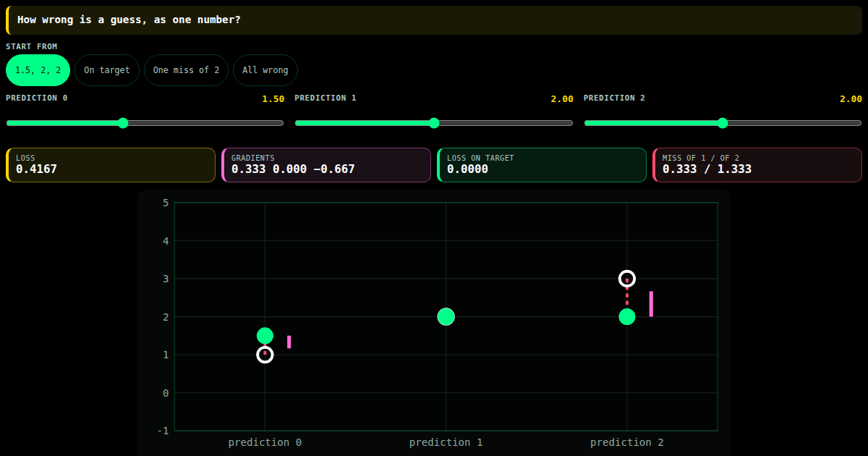Click the "PREDICTION 2" slider label

(x=615, y=98)
